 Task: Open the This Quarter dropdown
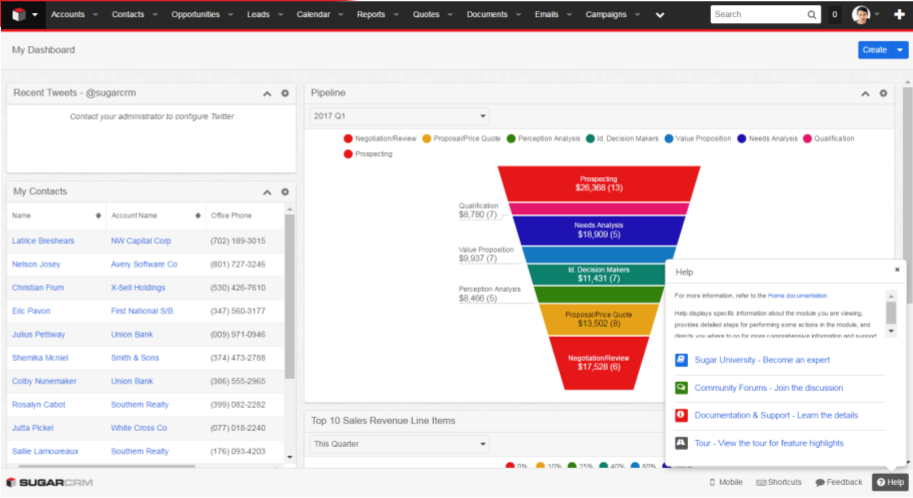coord(399,444)
